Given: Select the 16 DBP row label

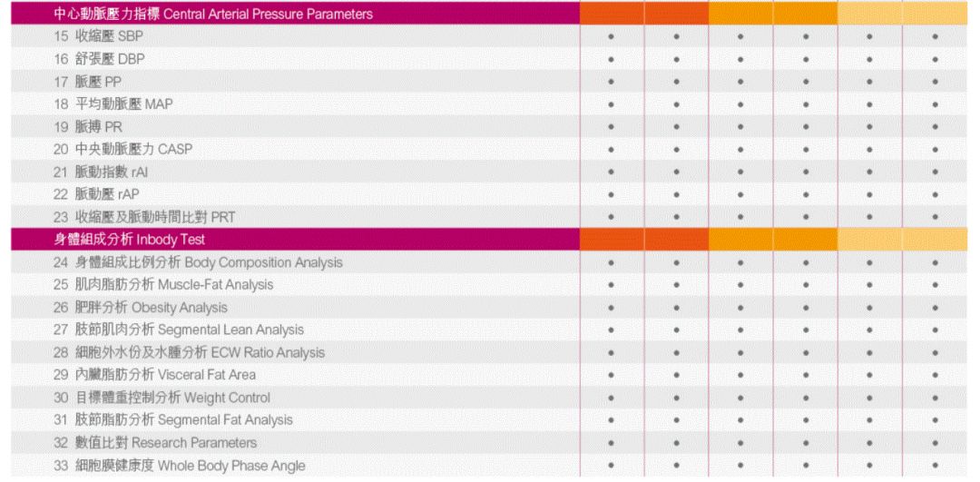Looking at the screenshot, I should point(100,59).
